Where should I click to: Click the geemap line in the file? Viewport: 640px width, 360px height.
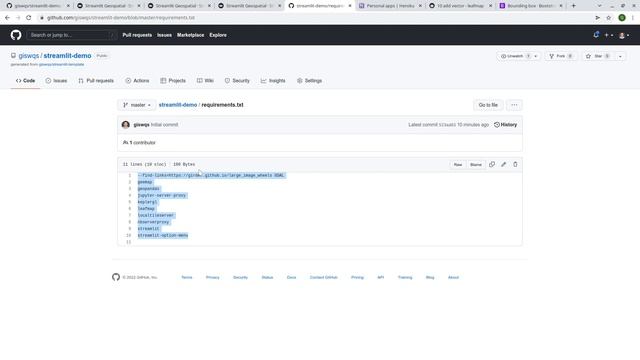click(x=145, y=182)
